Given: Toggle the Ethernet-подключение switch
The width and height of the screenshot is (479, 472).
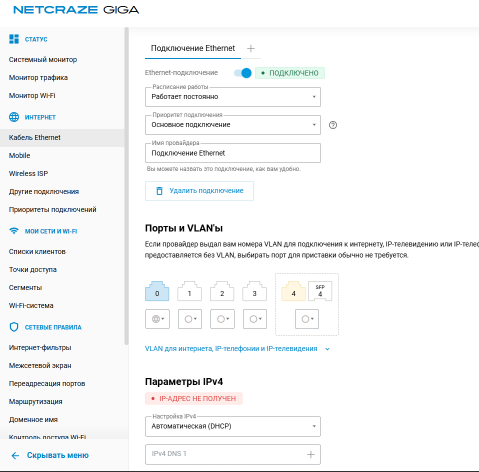Looking at the screenshot, I should click(243, 73).
